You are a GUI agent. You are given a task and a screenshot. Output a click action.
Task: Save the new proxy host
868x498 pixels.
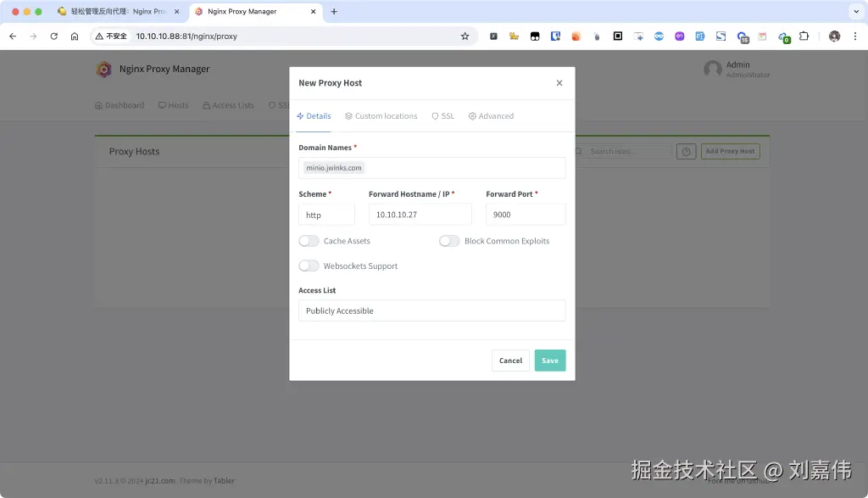549,361
